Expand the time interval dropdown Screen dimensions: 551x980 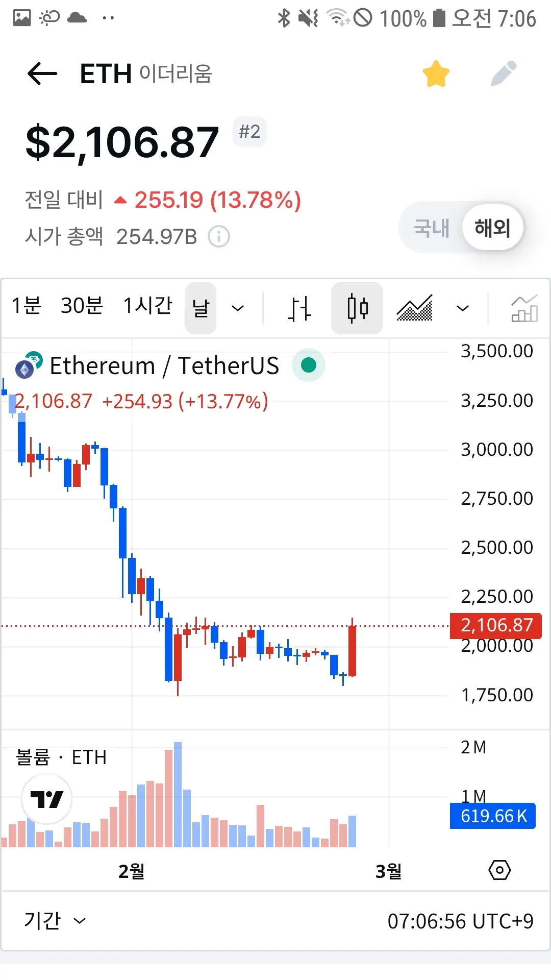[238, 308]
